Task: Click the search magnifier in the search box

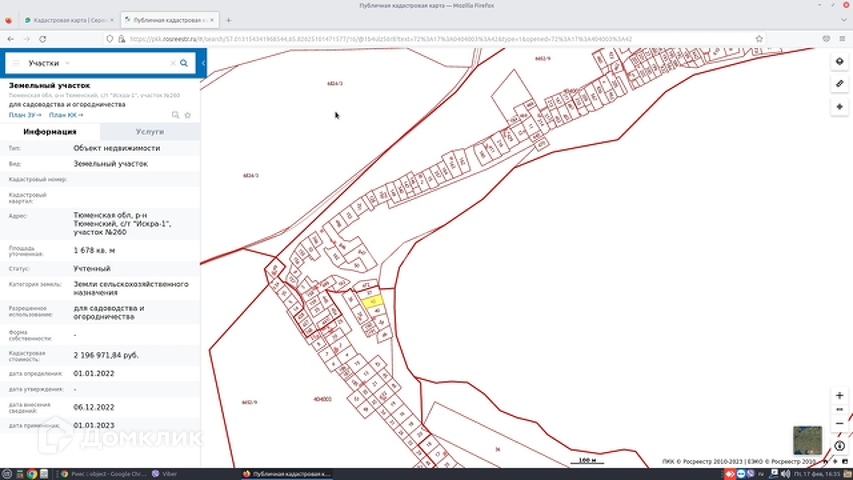Action: (184, 63)
